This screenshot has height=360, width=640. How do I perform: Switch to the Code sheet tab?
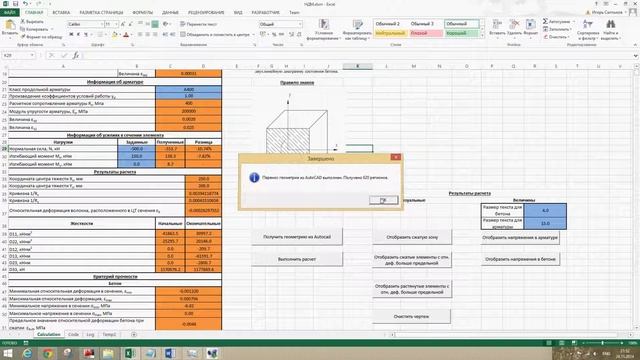pyautogui.click(x=73, y=334)
